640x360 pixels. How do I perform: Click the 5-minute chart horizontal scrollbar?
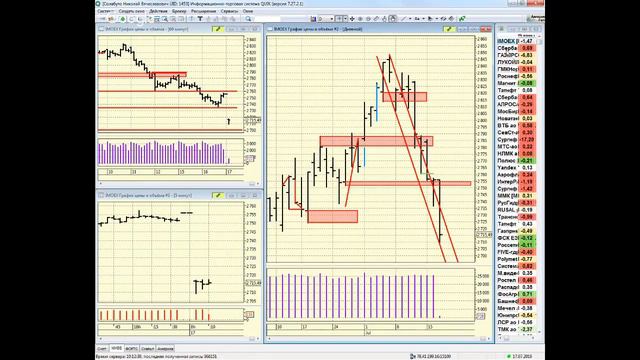(180, 339)
